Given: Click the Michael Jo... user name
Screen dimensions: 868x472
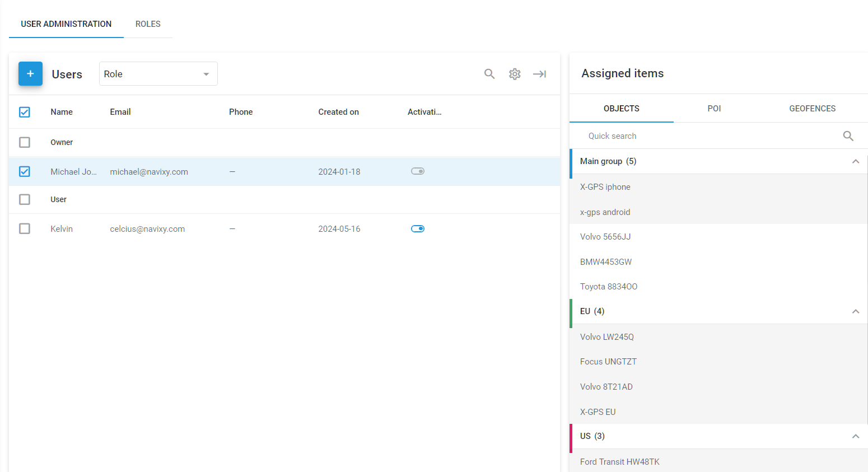Looking at the screenshot, I should pos(73,172).
